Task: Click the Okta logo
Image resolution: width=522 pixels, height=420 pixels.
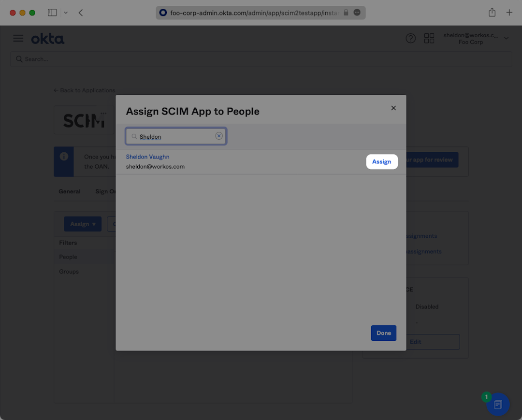Action: [48, 39]
